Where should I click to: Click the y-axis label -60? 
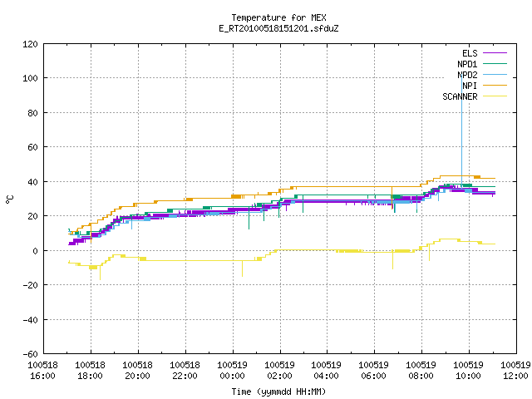coord(30,354)
